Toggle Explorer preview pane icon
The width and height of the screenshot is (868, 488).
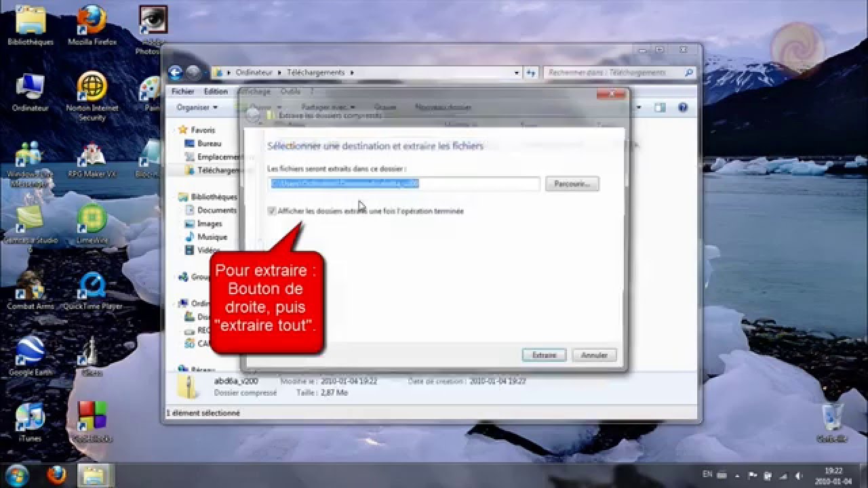pos(660,107)
